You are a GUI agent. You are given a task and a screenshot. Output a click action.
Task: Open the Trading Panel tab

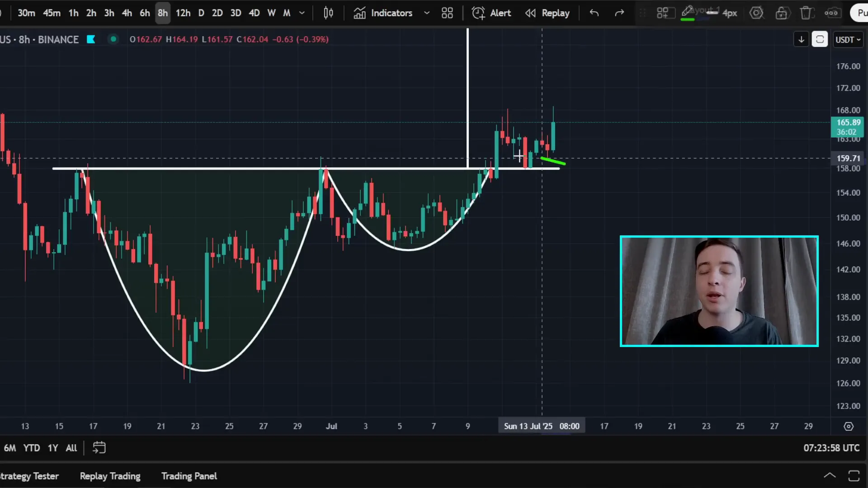click(x=189, y=476)
